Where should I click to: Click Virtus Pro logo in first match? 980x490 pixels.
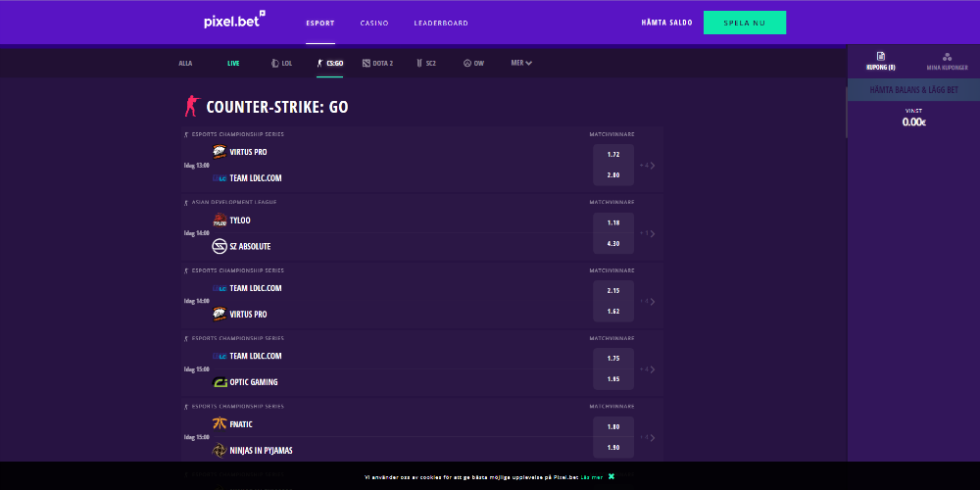tap(220, 152)
